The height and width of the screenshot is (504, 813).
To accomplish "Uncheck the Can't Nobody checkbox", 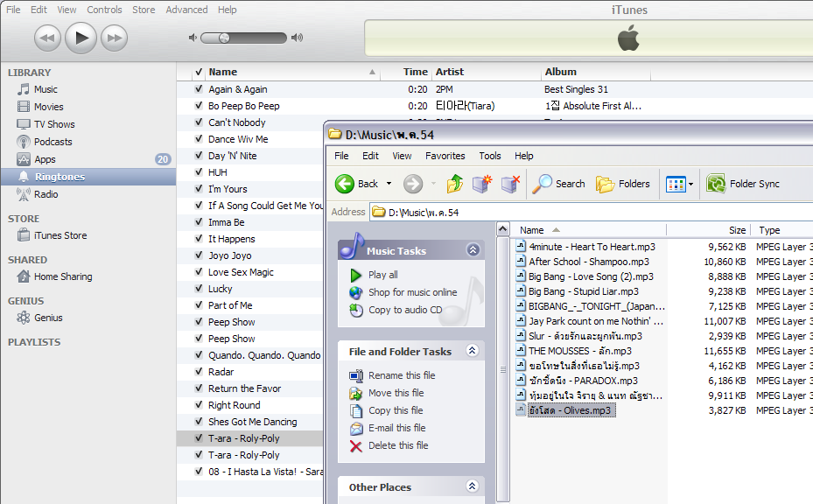I will 199,122.
